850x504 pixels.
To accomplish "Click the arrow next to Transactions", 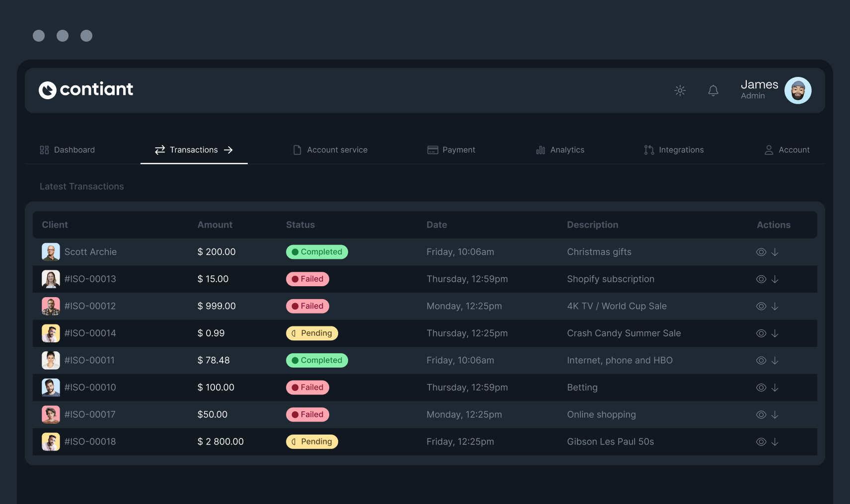I will coord(229,149).
